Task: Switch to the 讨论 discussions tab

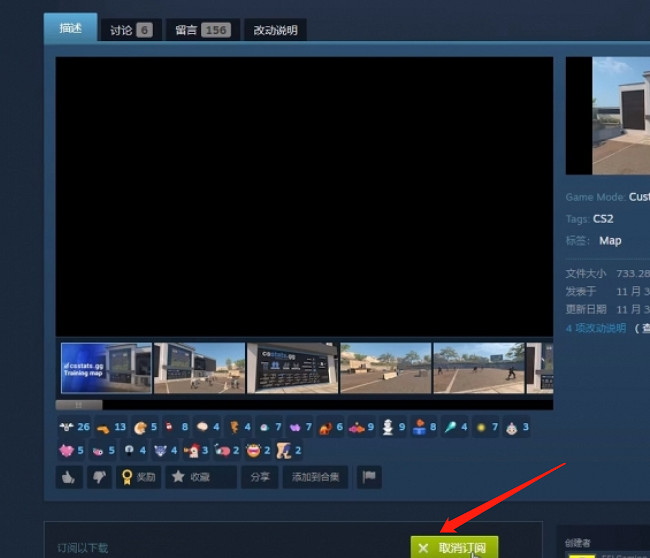Action: pos(130,30)
